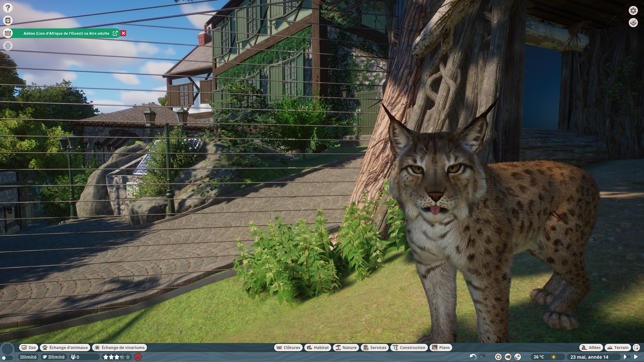Click the Addae va être adulte notification
The width and height of the screenshot is (644, 362).
[x=66, y=33]
